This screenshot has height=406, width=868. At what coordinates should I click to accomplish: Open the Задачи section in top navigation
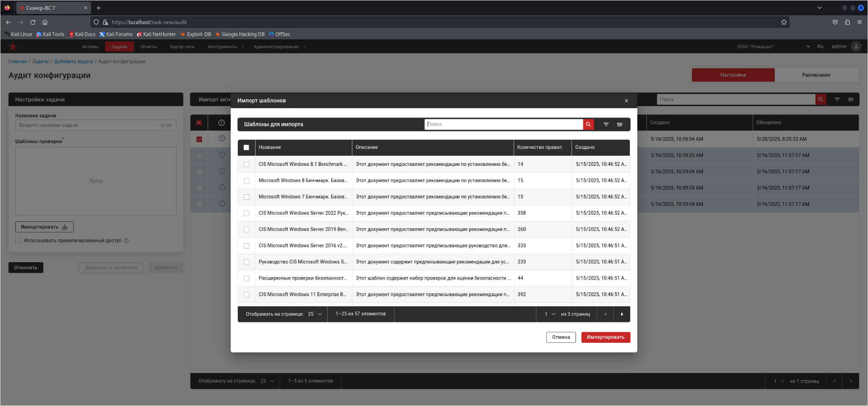click(120, 47)
